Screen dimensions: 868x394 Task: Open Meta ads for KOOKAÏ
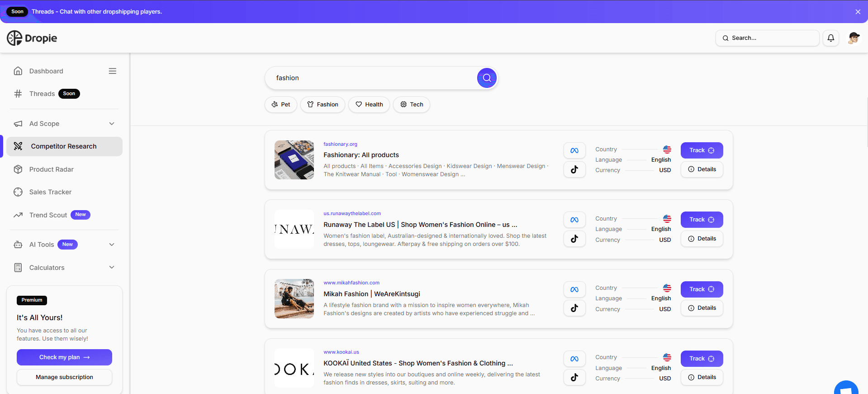(574, 359)
